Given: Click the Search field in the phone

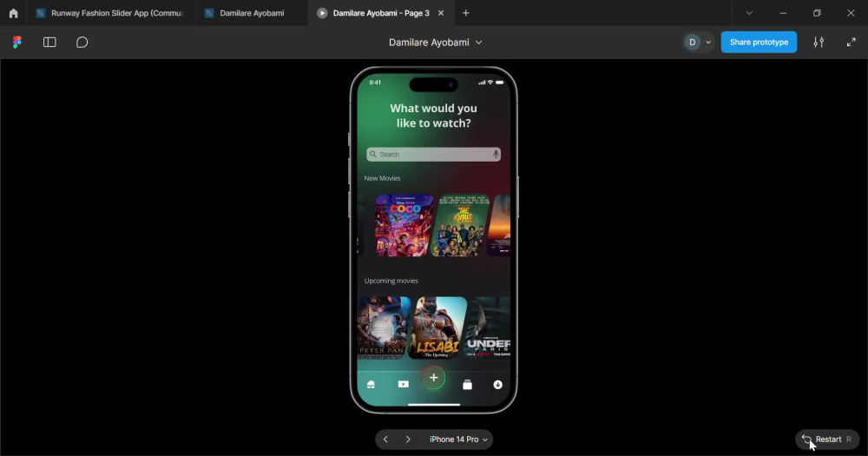Looking at the screenshot, I should 433,155.
